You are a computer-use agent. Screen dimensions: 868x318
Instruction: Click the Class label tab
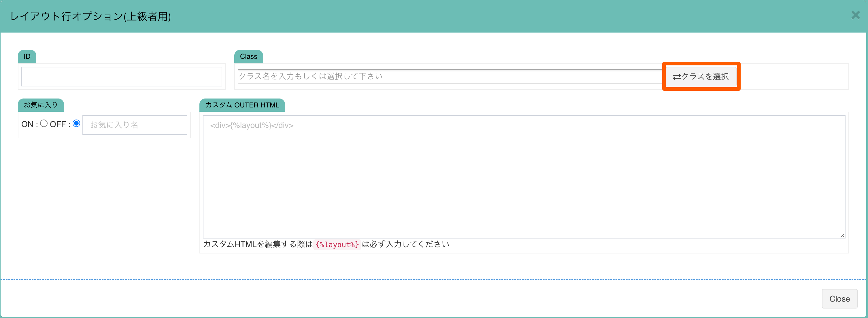pyautogui.click(x=249, y=56)
